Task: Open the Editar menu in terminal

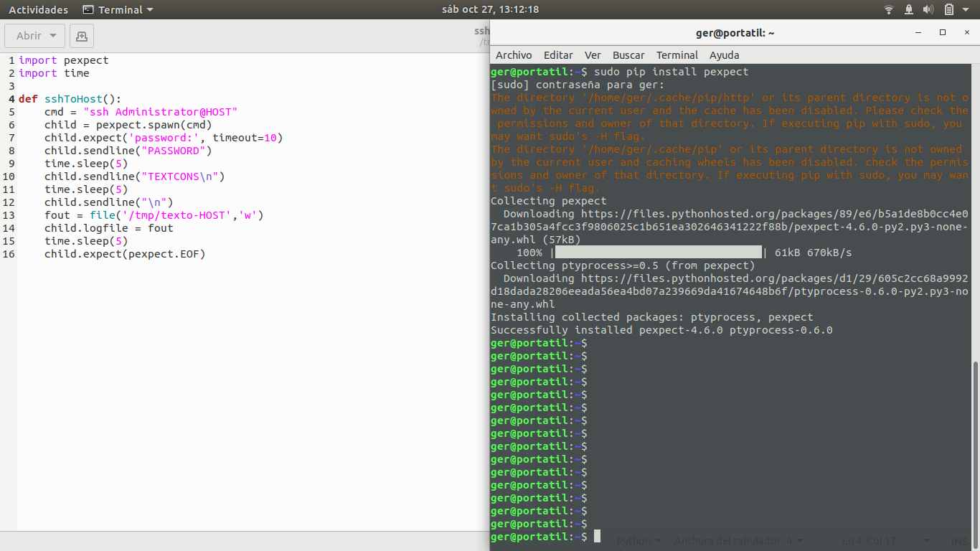Action: [558, 55]
